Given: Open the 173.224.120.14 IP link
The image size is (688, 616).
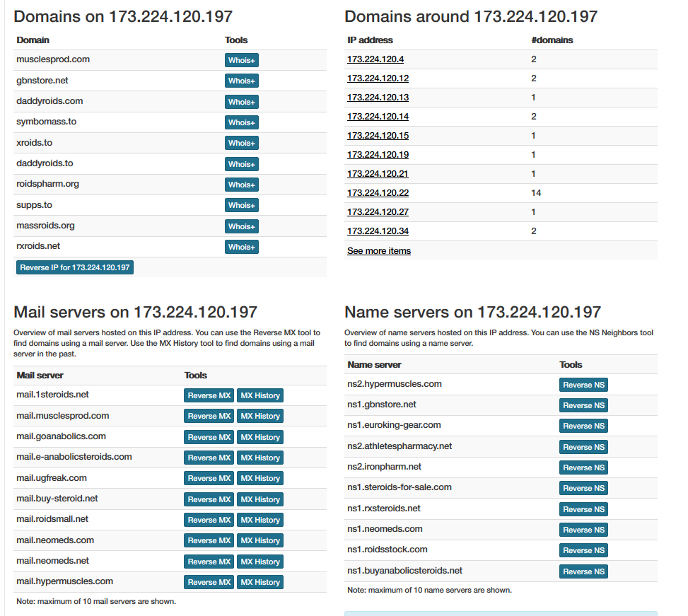Looking at the screenshot, I should tap(378, 117).
